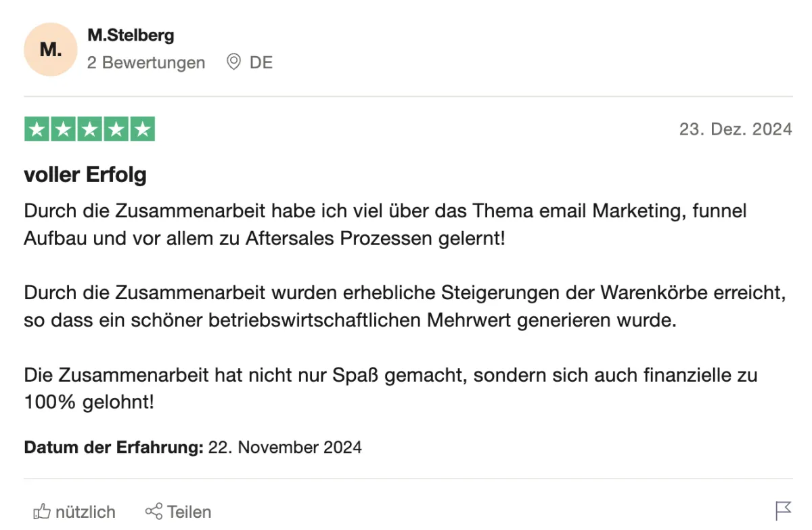
Task: Click the Datum der Erfahrung line
Action: pyautogui.click(x=193, y=447)
